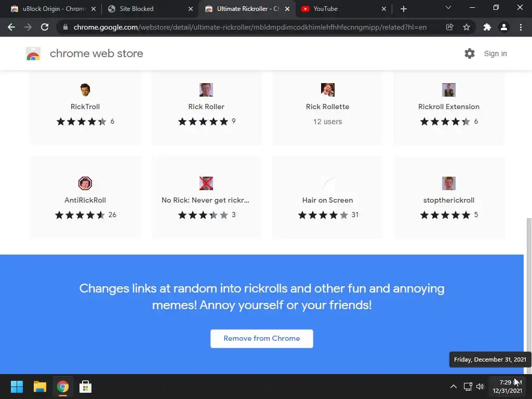532x399 pixels.
Task: Show hidden system tray icons
Action: coord(453,387)
